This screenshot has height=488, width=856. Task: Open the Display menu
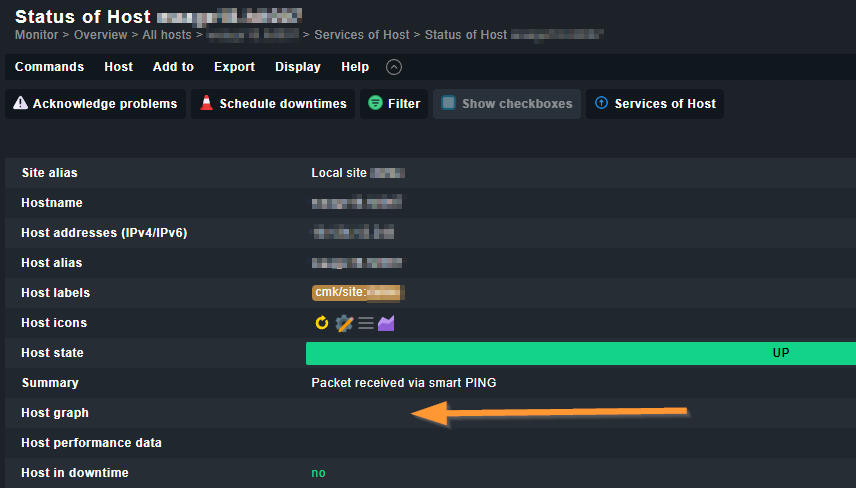[x=298, y=67]
